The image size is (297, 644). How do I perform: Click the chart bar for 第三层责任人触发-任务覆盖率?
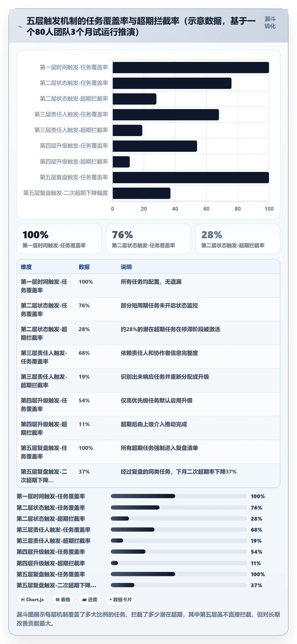(166, 115)
